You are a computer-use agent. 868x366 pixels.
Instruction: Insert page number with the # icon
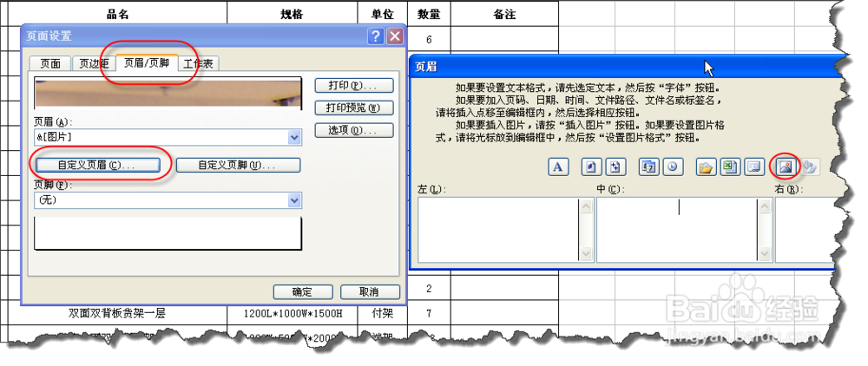592,167
